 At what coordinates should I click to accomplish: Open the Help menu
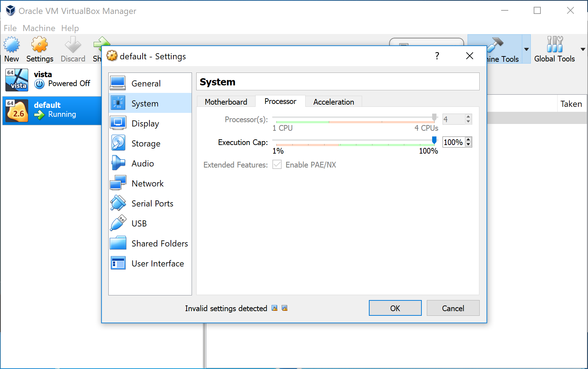[70, 28]
